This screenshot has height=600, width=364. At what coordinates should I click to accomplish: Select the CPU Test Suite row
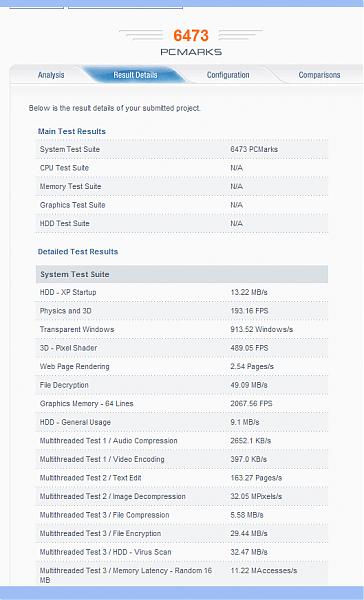182,168
